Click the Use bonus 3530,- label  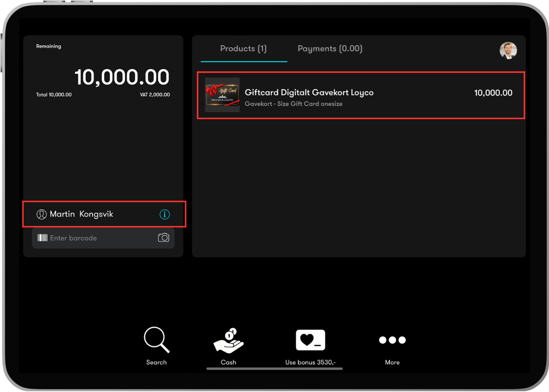[311, 362]
